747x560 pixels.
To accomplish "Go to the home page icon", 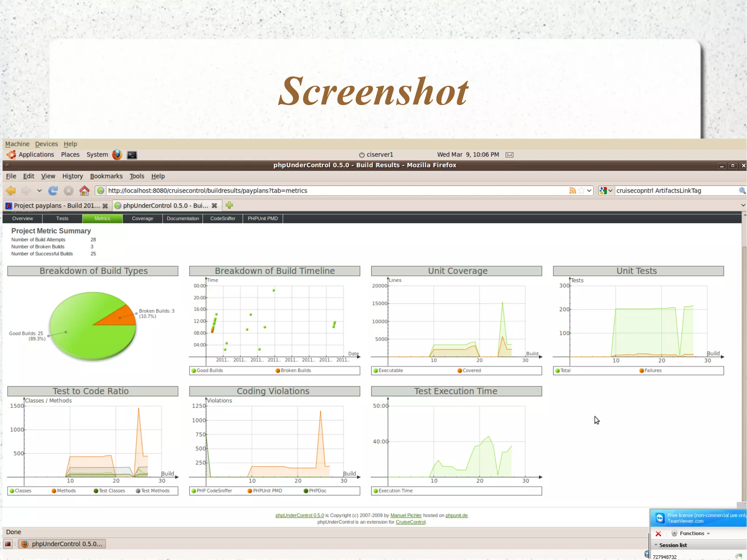I will (x=84, y=190).
